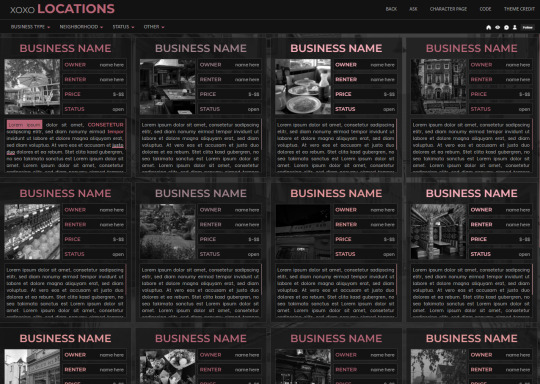540x384 pixels.
Task: Click the eye icon next to the home icon
Action: [x=497, y=27]
